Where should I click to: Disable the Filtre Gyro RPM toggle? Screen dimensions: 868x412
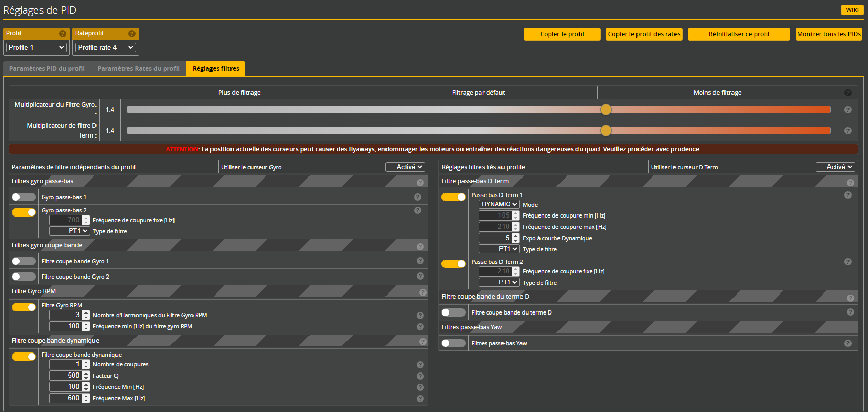click(x=24, y=307)
